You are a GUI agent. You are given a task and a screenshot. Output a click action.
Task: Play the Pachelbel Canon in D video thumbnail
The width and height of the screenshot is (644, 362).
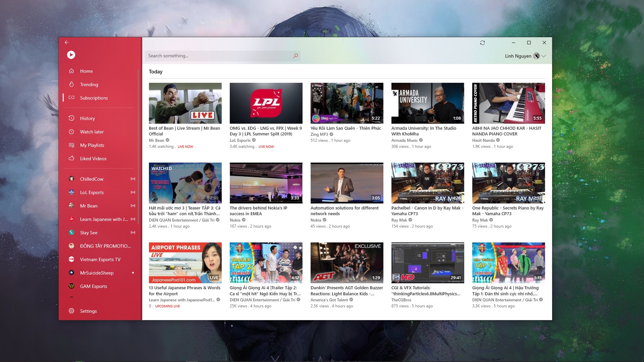(x=427, y=183)
